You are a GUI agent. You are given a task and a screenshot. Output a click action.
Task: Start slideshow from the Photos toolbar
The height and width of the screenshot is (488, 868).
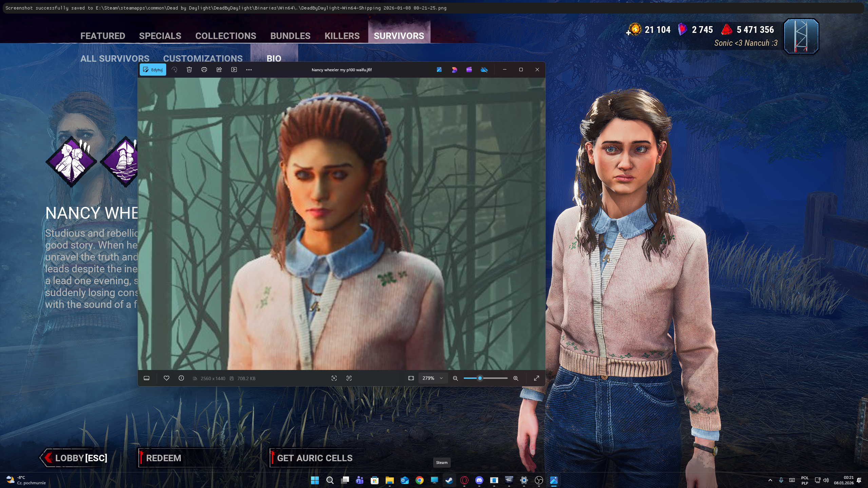[234, 70]
